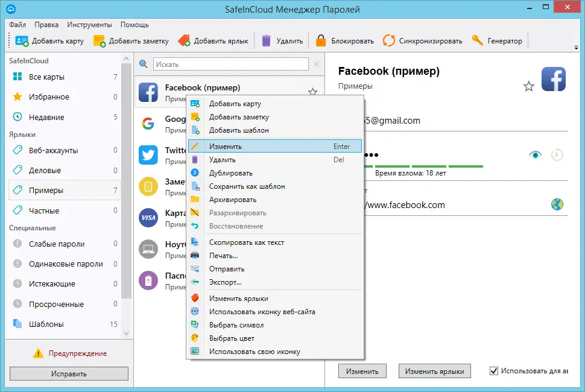Select the purple passport card icon
The width and height of the screenshot is (585, 392).
[148, 280]
